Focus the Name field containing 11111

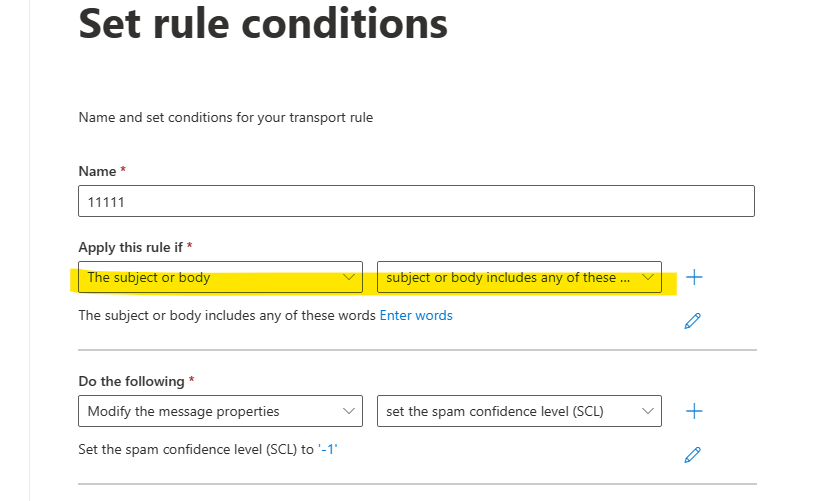416,201
